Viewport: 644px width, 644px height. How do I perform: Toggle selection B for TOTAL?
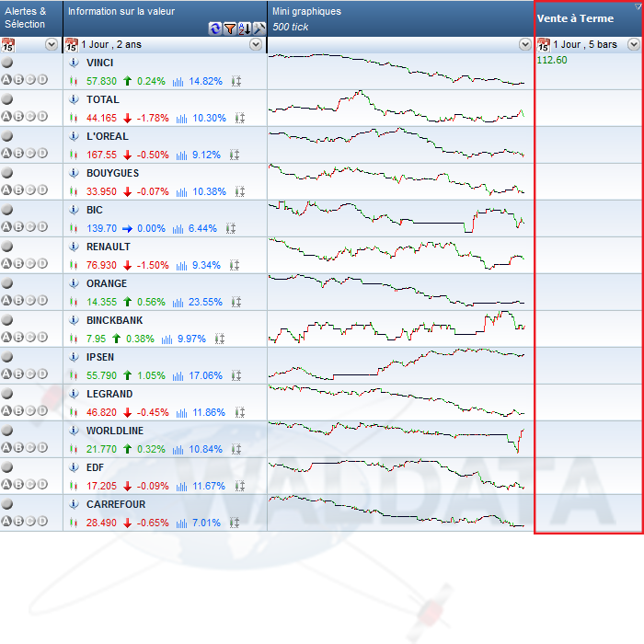point(18,116)
